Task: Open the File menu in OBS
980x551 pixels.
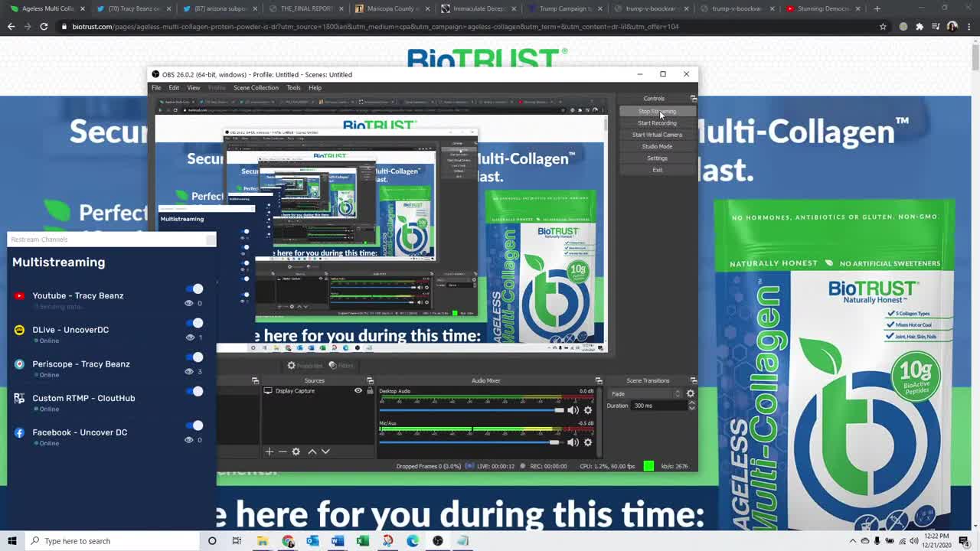Action: [x=156, y=87]
